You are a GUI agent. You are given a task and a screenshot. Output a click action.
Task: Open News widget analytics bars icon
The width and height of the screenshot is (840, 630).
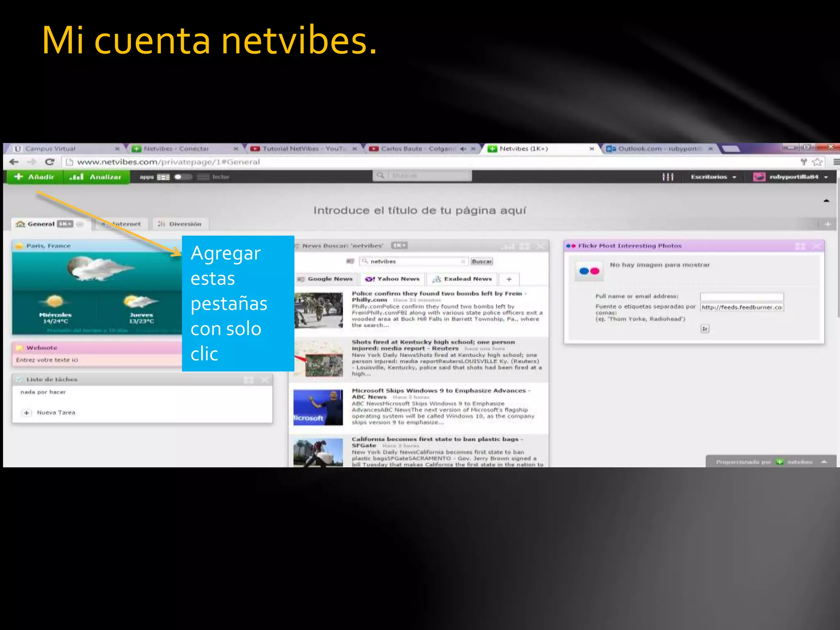point(509,246)
